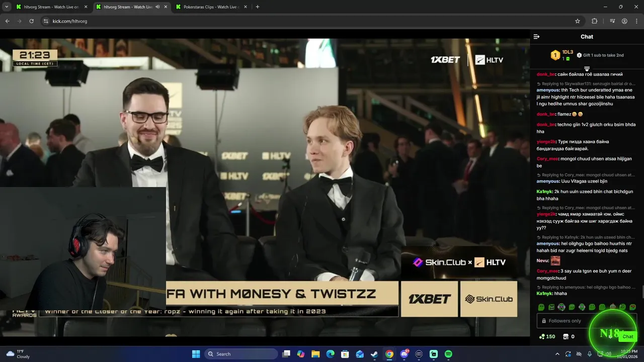Screen dimensions: 644x362
Task: Launch Copilot from the taskbar
Action: [301, 354]
